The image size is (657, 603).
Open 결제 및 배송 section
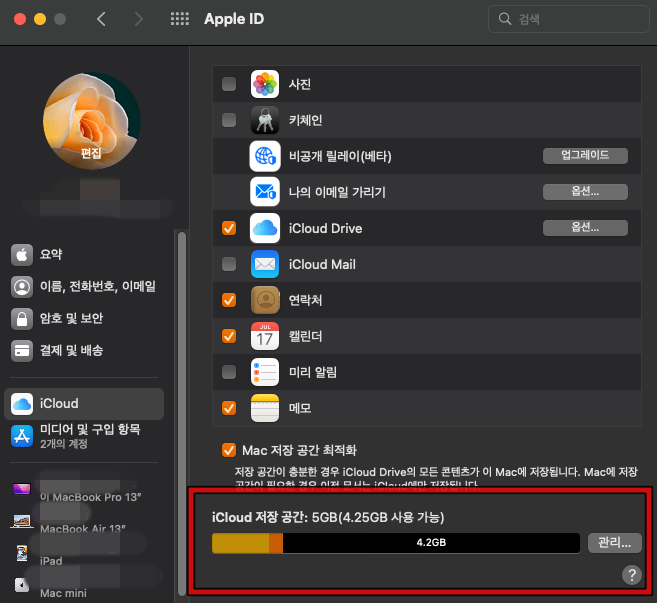click(84, 350)
